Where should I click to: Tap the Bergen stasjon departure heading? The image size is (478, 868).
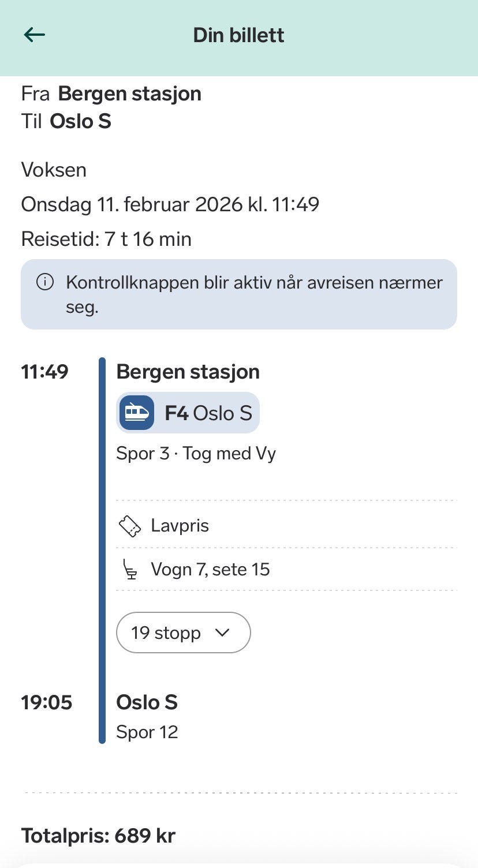coord(188,372)
